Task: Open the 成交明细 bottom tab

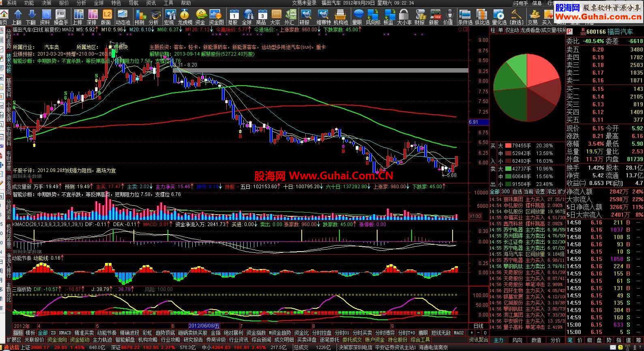Action: (284, 340)
